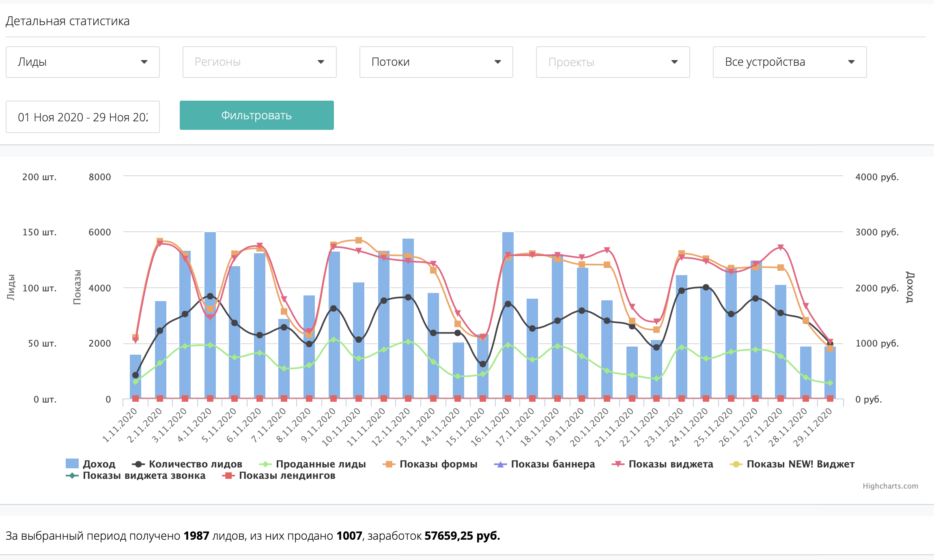This screenshot has width=934, height=560.
Task: Click the date range input field
Action: tap(83, 117)
